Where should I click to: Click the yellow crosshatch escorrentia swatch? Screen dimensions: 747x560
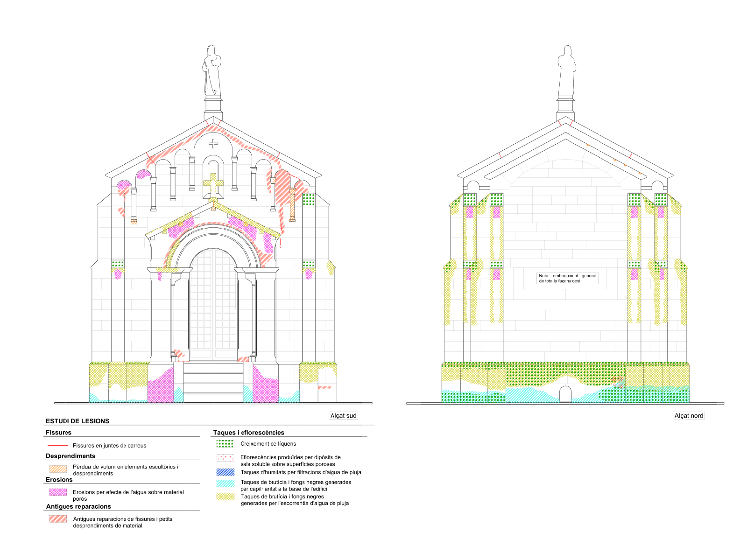tap(225, 497)
